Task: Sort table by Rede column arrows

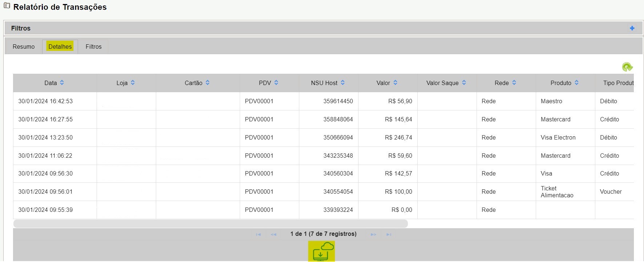Action: 514,83
